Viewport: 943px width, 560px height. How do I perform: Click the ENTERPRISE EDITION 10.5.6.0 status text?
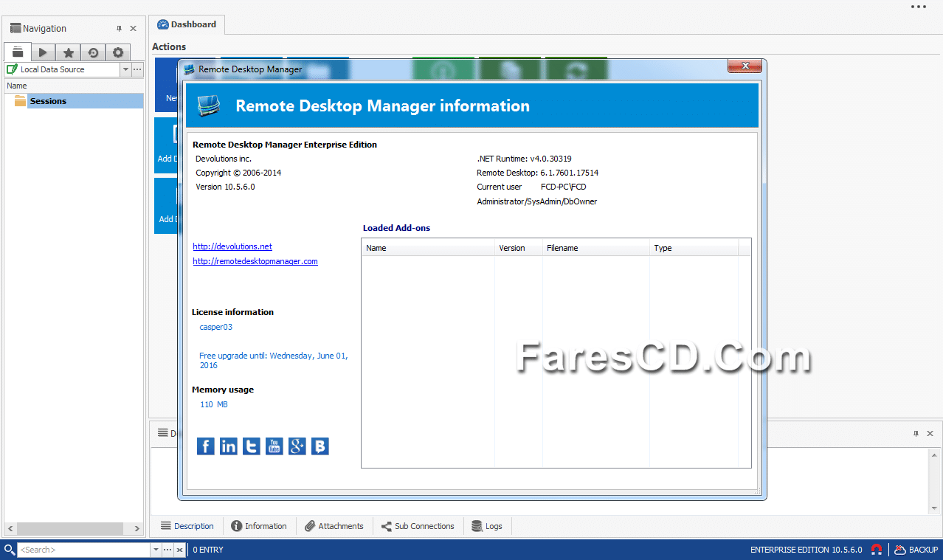806,550
